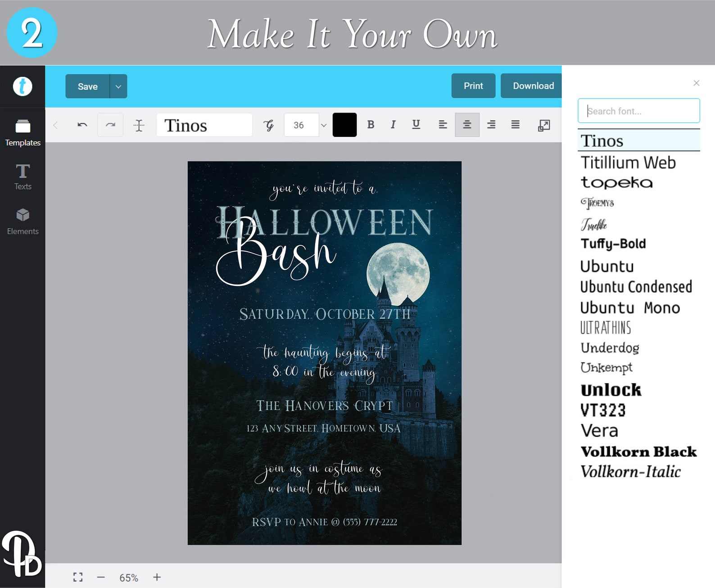The height and width of the screenshot is (588, 715).
Task: Align text right
Action: pos(491,125)
